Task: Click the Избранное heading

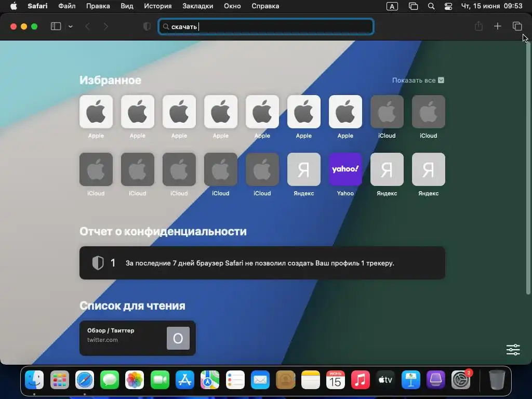Action: coord(110,81)
